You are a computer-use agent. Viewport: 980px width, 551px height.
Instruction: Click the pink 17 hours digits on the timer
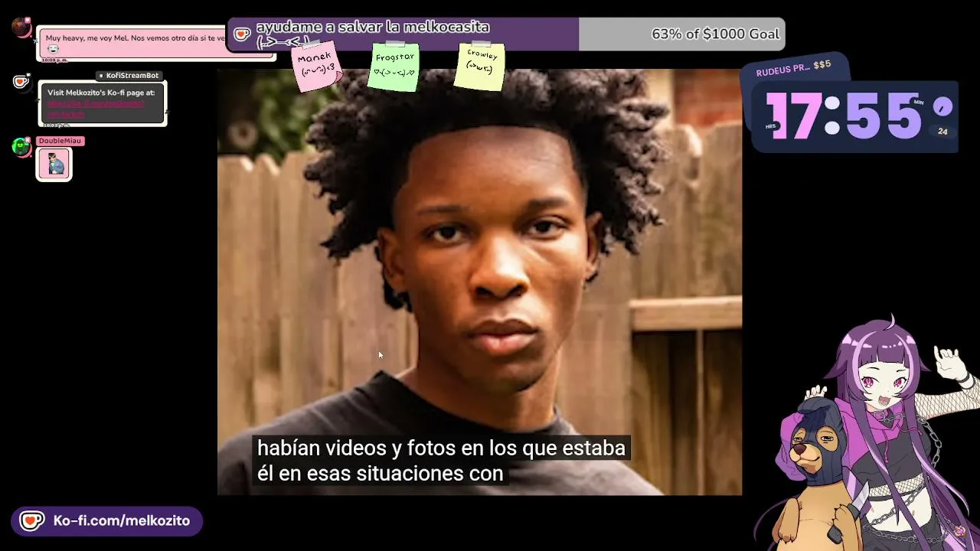pyautogui.click(x=794, y=116)
